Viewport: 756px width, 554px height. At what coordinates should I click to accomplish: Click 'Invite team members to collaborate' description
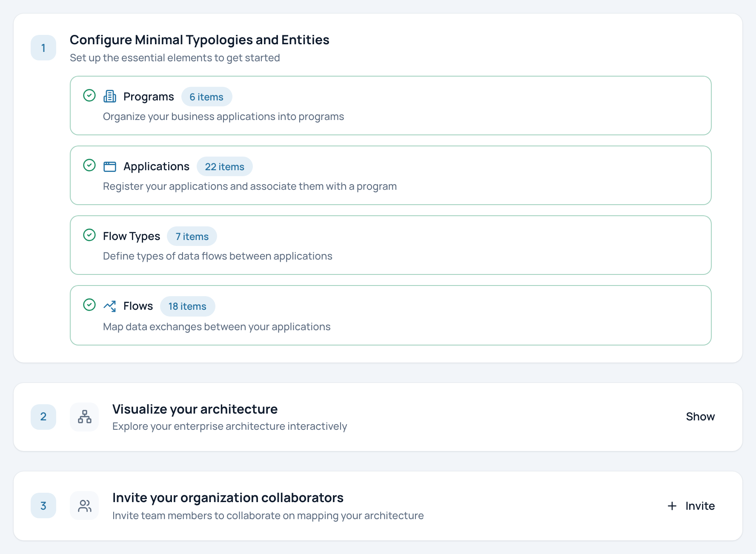point(268,515)
